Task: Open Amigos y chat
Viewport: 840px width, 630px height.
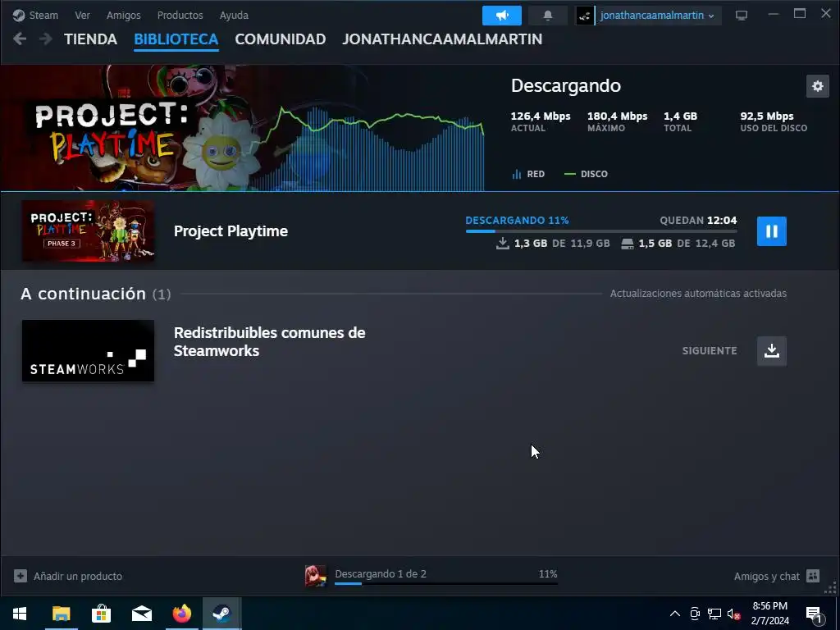Action: point(767,576)
